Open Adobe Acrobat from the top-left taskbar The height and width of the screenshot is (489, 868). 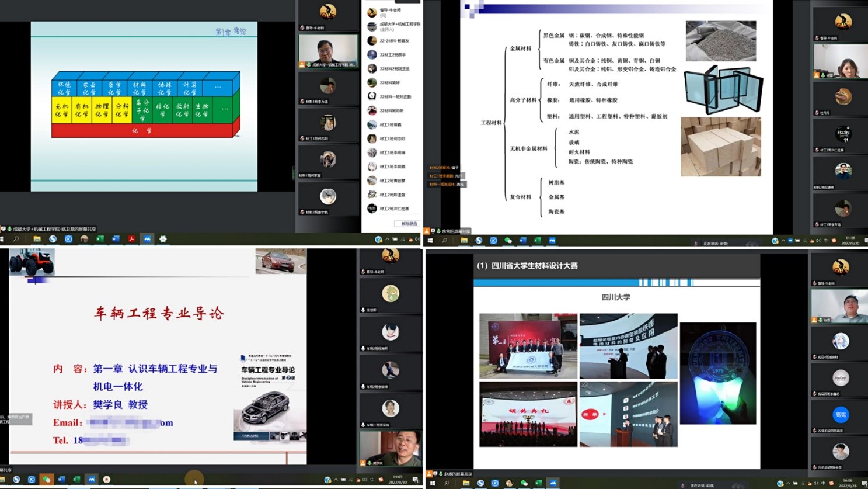(x=131, y=239)
